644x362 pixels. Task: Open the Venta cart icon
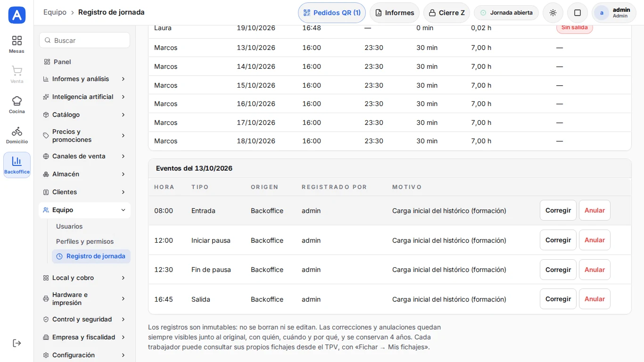tap(17, 74)
